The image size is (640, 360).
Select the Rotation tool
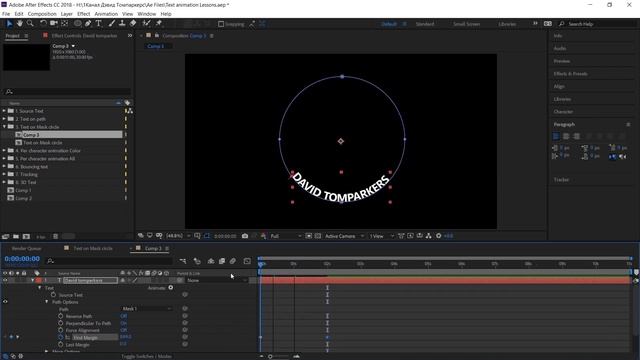(43, 24)
